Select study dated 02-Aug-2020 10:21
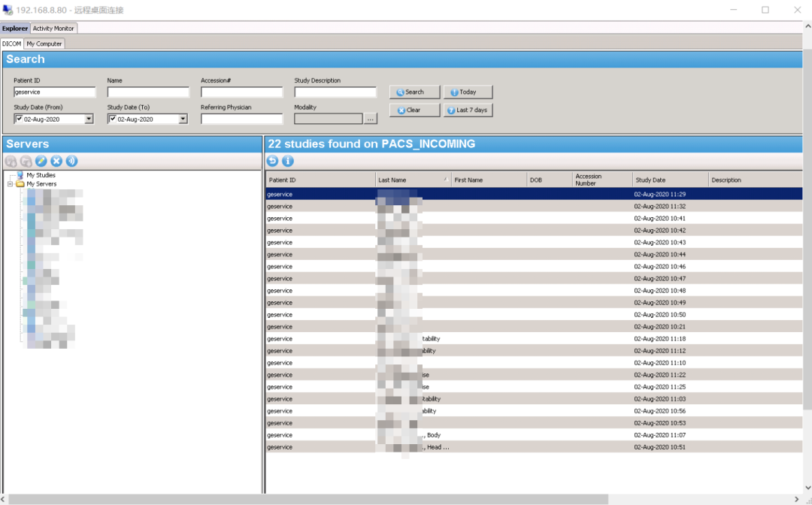The width and height of the screenshot is (812, 505). tap(534, 326)
